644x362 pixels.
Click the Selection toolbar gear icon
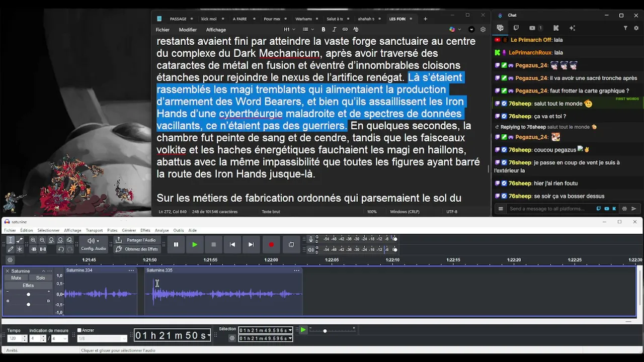click(x=232, y=338)
